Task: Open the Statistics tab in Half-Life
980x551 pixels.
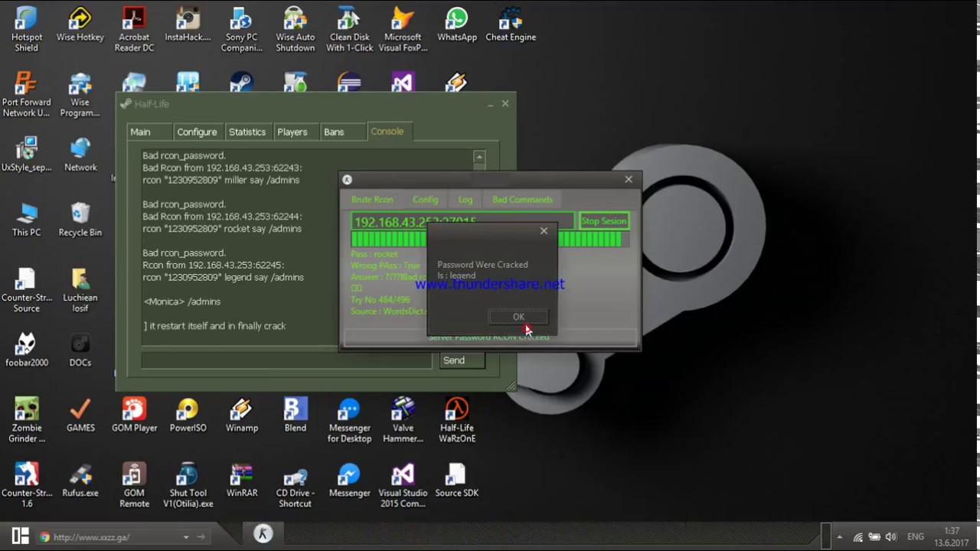Action: (247, 132)
